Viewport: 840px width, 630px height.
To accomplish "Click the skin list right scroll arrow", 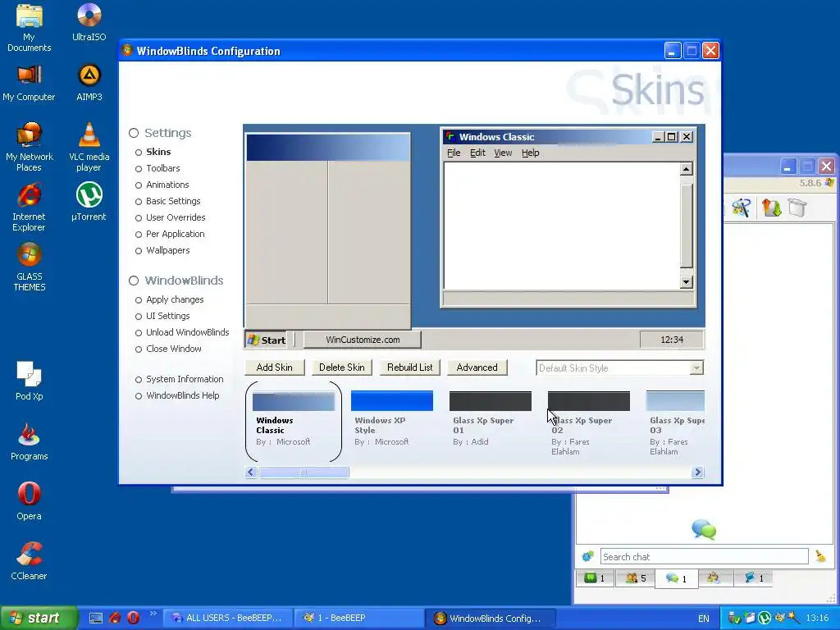I will [x=697, y=472].
